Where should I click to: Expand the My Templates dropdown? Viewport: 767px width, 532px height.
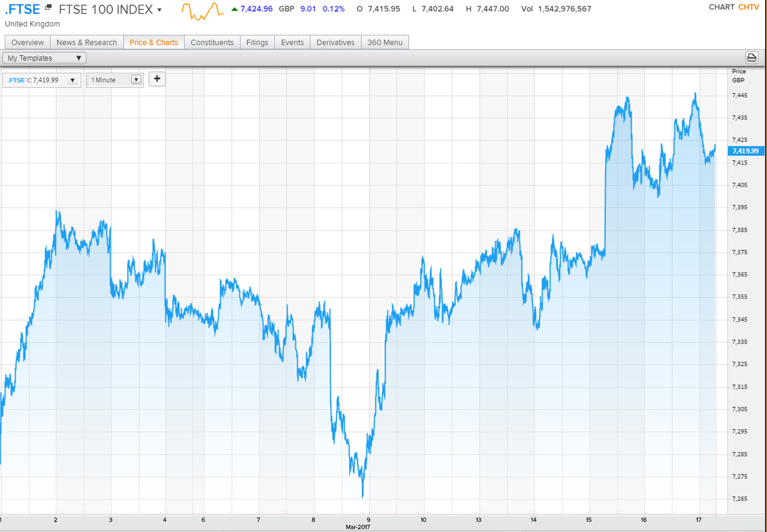[x=79, y=57]
